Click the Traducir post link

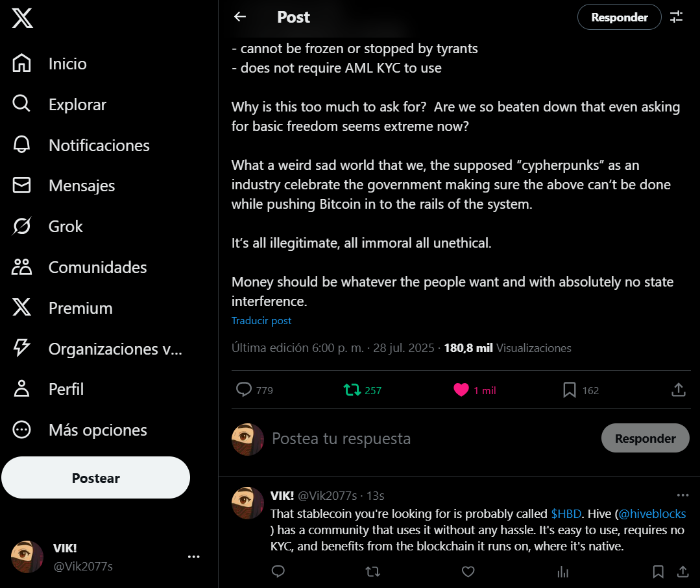(x=261, y=321)
